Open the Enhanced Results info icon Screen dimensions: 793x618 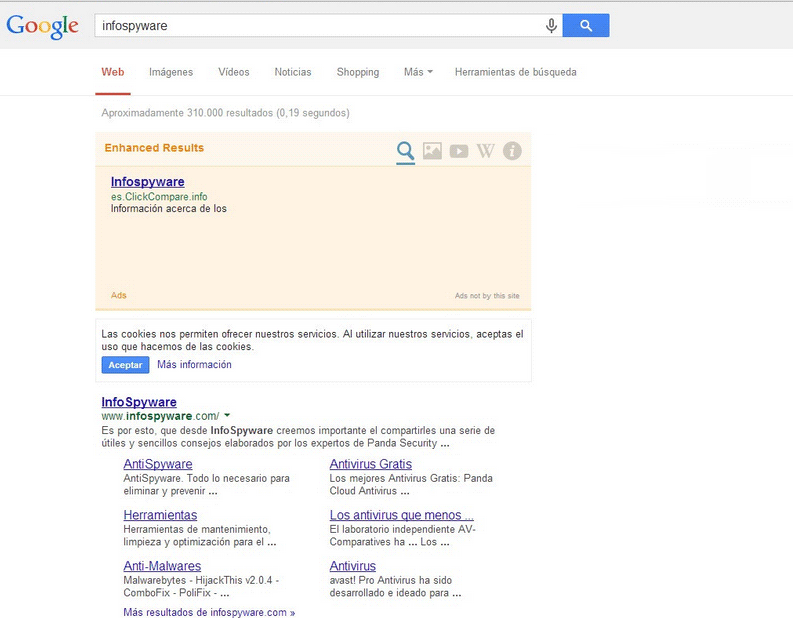(512, 151)
